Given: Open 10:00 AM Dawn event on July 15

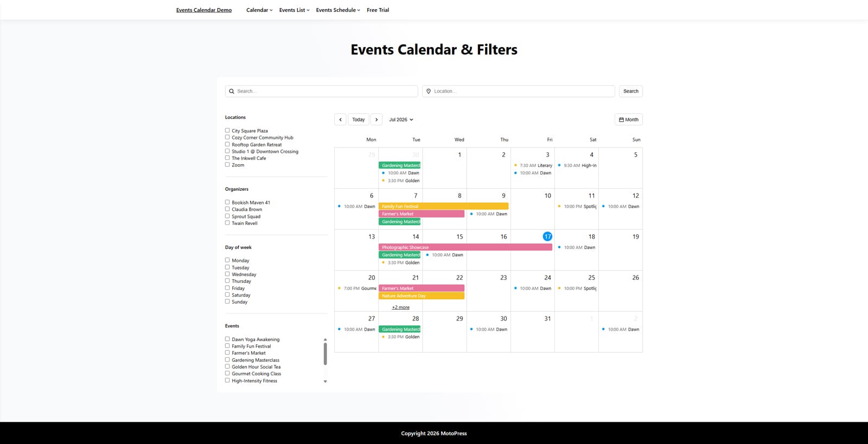Looking at the screenshot, I should 444,255.
